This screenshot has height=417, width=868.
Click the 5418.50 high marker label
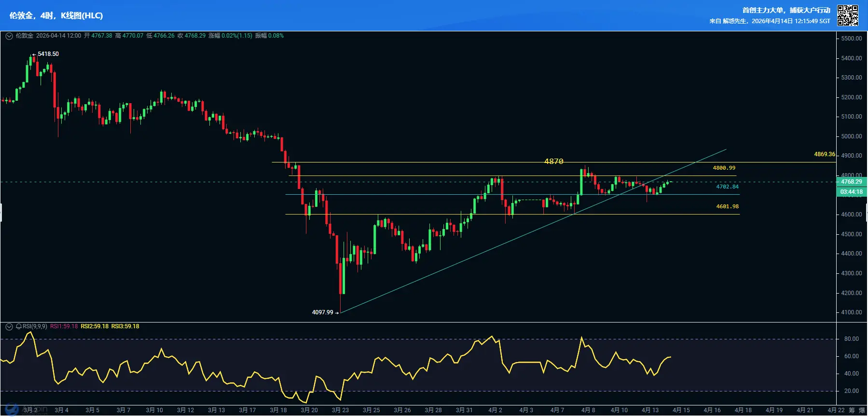coord(48,54)
